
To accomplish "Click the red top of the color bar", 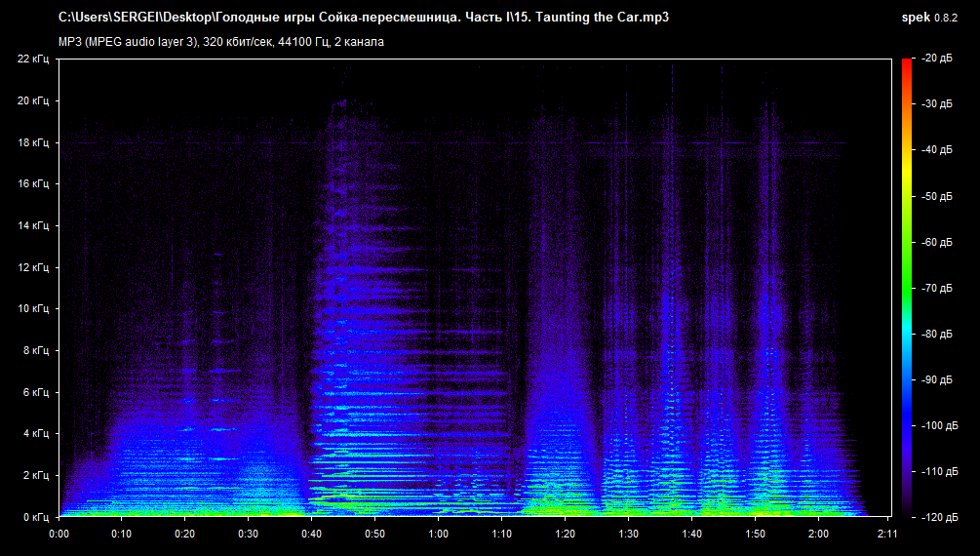I will coord(907,64).
